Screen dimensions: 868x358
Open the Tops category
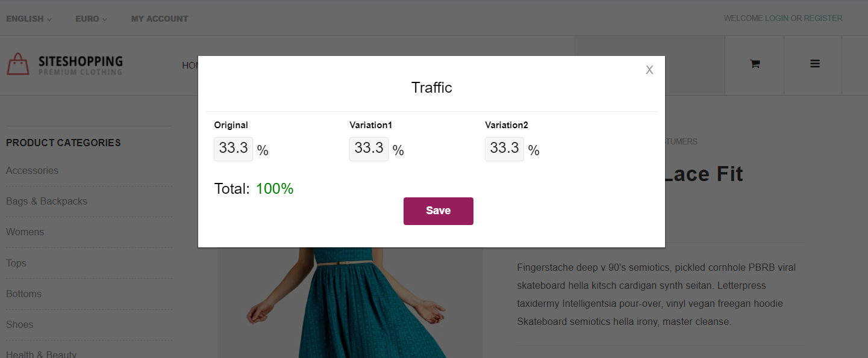pos(16,264)
